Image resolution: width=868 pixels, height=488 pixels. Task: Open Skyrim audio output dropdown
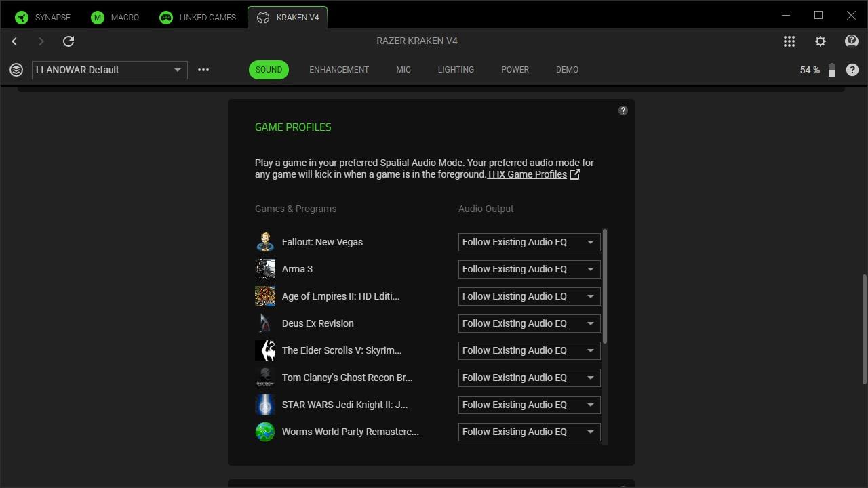[x=530, y=350]
